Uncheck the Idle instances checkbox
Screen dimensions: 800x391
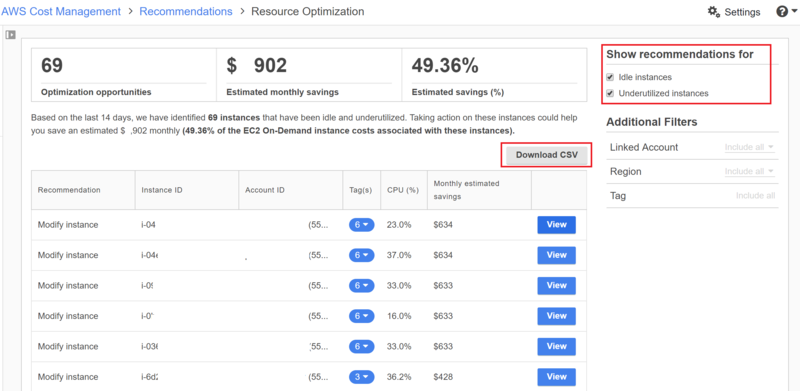click(610, 78)
